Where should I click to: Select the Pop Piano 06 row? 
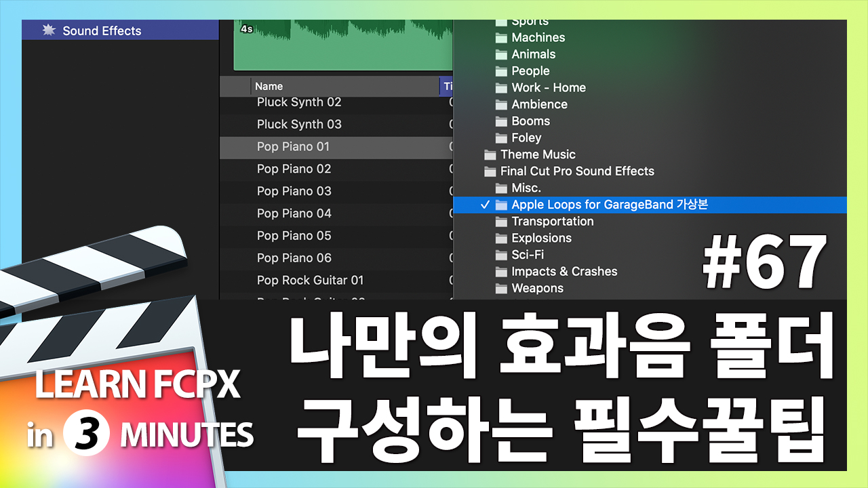336,259
